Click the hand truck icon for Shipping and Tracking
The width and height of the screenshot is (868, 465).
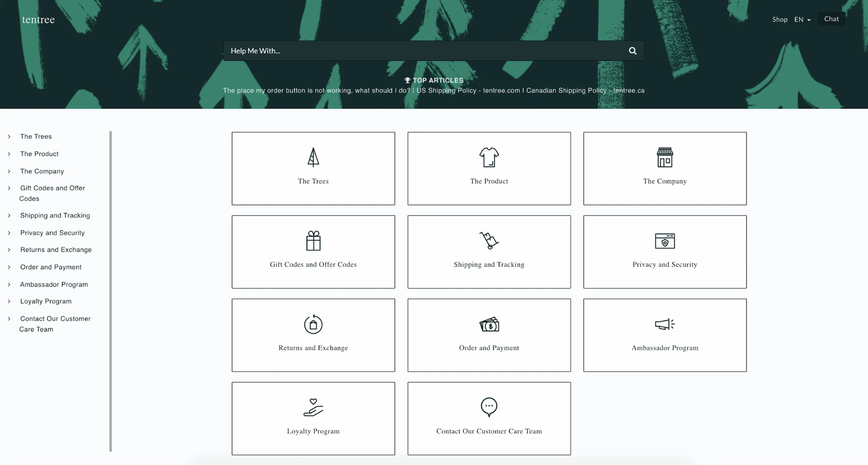click(489, 240)
